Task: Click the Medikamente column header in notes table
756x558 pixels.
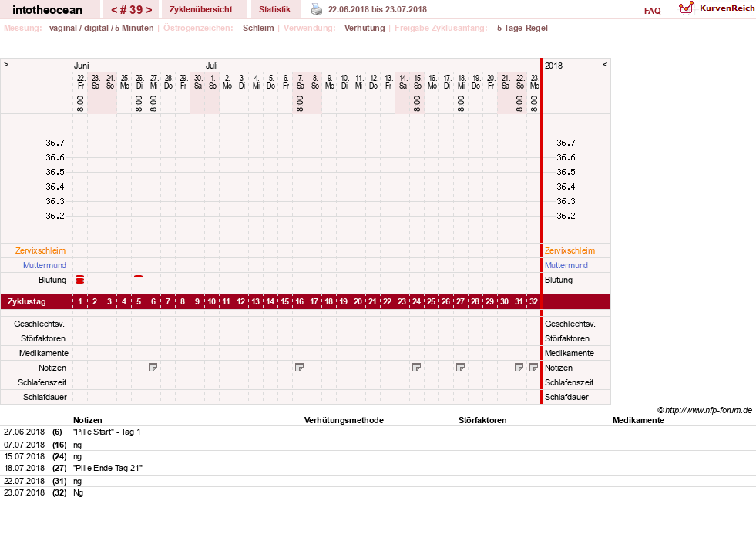Action: tap(638, 420)
